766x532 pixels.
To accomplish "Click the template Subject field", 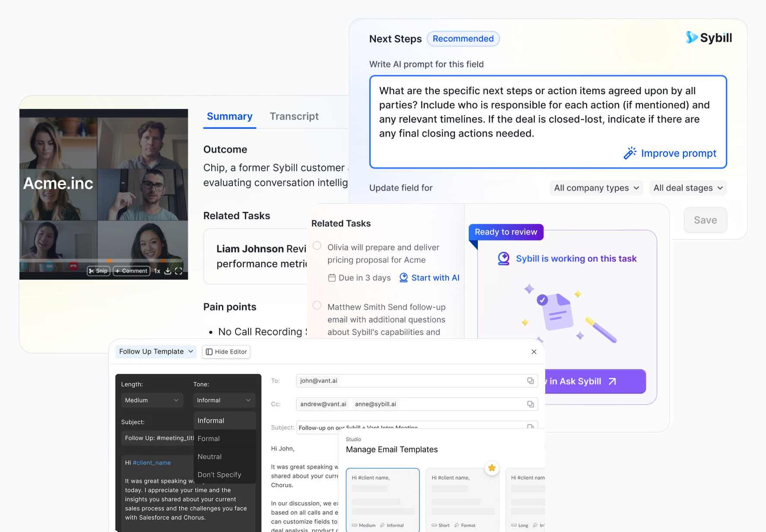I will [x=158, y=438].
